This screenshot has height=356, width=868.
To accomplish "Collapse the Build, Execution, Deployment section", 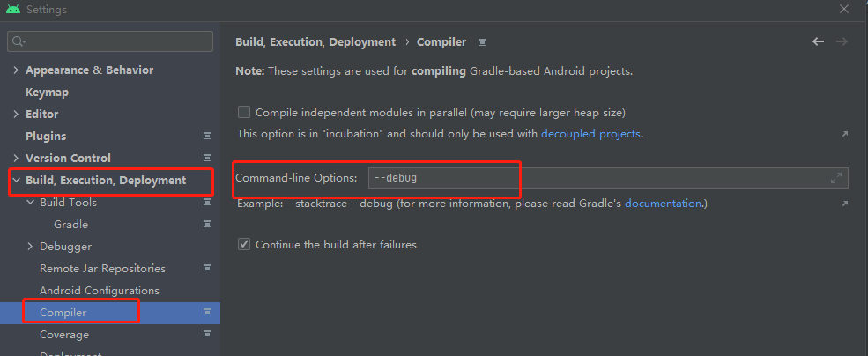I will (16, 181).
